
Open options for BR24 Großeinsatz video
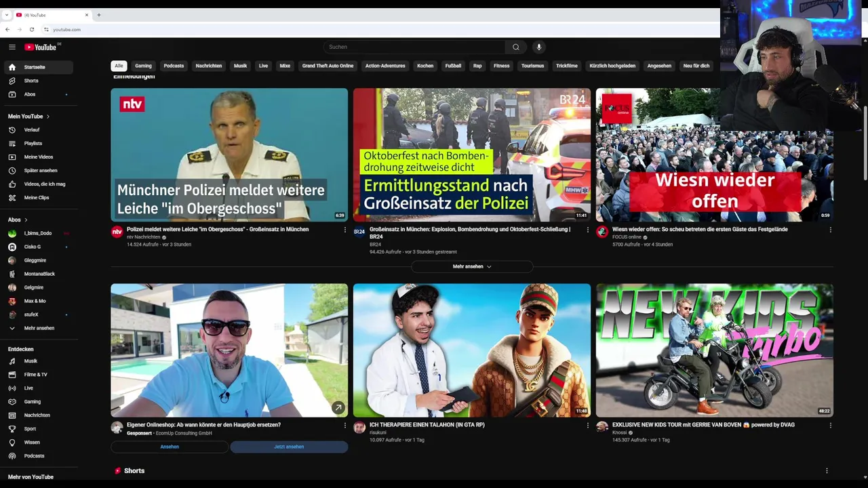(x=588, y=230)
